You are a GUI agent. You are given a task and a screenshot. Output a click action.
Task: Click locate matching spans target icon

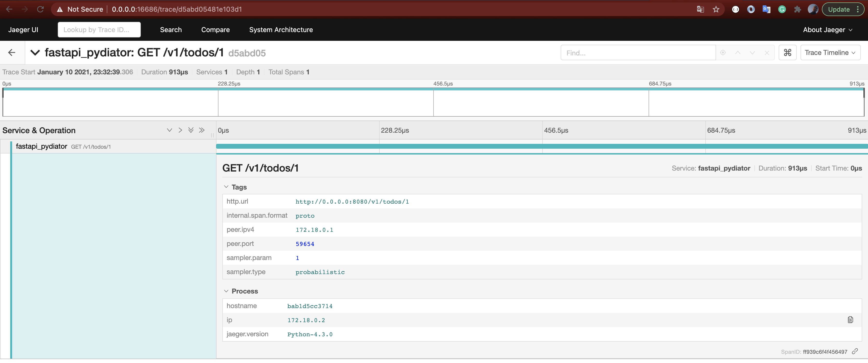(723, 53)
